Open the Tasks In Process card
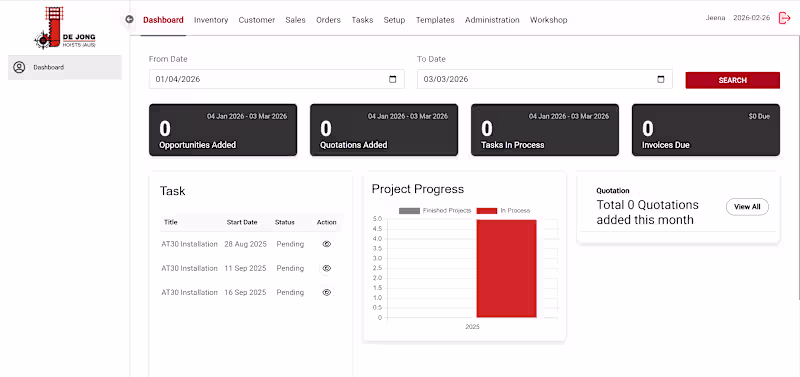The width and height of the screenshot is (800, 377). (x=545, y=130)
